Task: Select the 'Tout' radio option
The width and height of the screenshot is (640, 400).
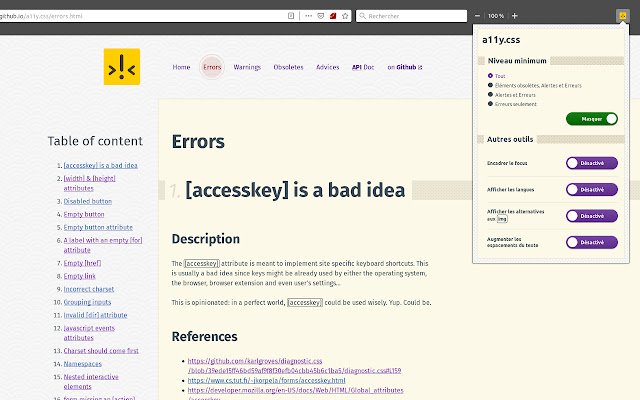Action: click(497, 76)
